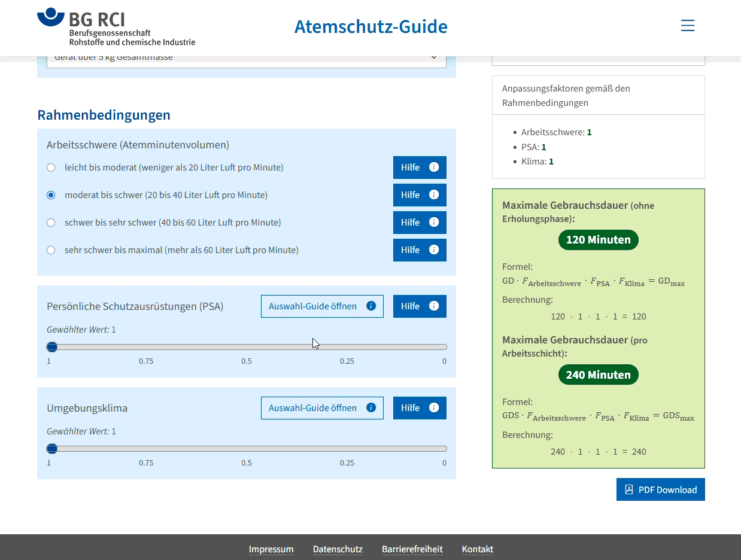Select 'schwer bis sehr schwer' radio option
The image size is (741, 560).
click(x=51, y=223)
